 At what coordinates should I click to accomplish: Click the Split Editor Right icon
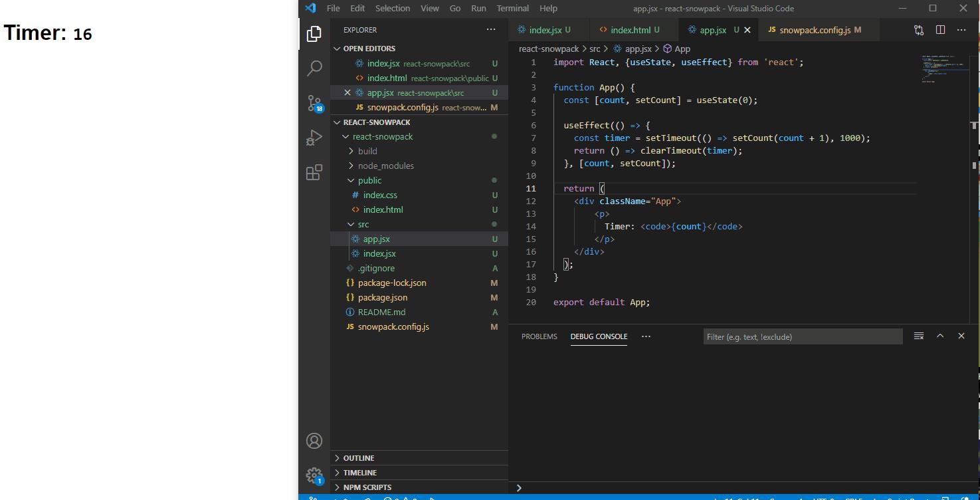coord(940,30)
